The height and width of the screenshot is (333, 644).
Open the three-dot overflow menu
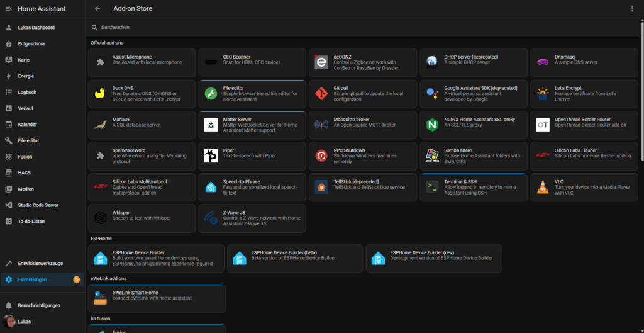point(632,9)
